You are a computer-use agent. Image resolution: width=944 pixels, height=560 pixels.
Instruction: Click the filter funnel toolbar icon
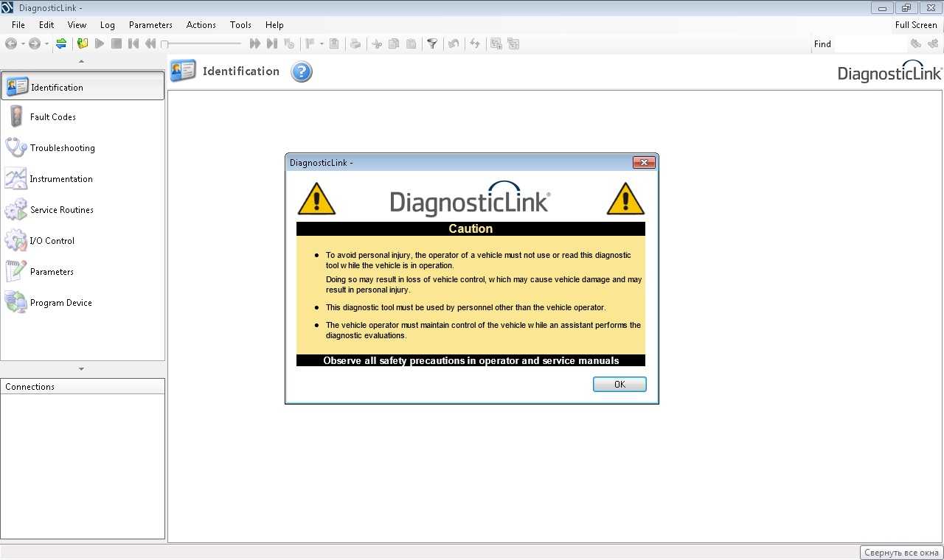tap(432, 44)
